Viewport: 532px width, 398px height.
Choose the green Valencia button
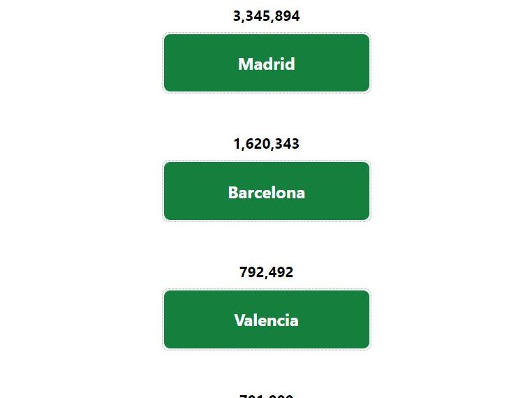tap(266, 319)
